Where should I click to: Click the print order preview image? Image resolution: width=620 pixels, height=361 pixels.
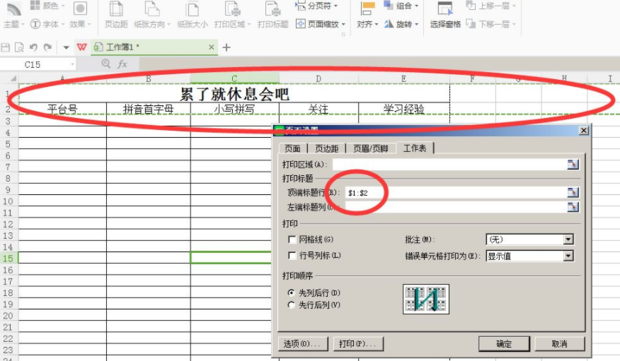426,299
